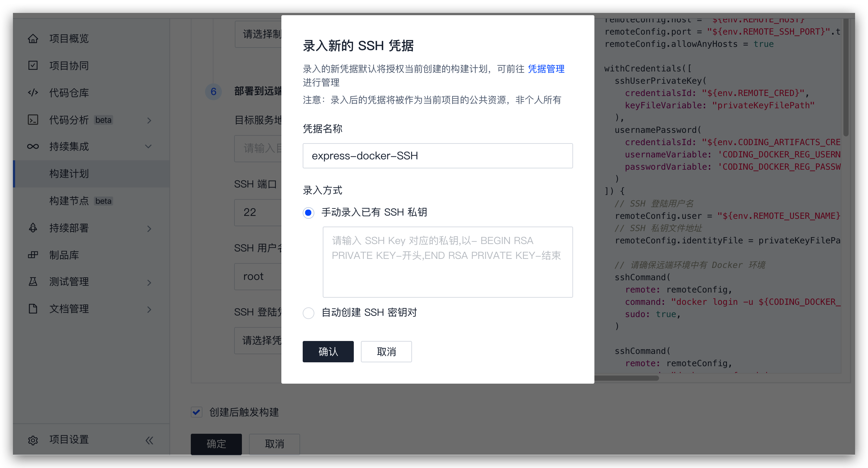Click the withCredentials([ code line
The image size is (868, 468).
point(648,68)
